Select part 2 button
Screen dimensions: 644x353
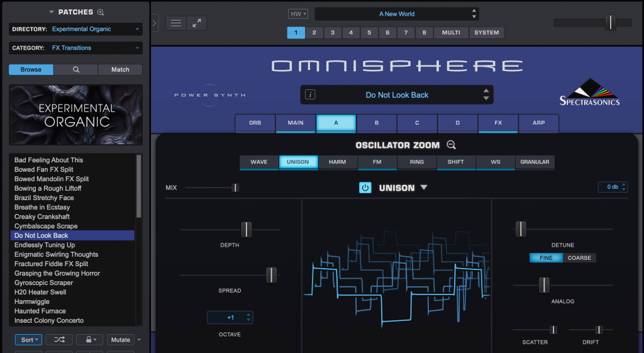point(314,33)
